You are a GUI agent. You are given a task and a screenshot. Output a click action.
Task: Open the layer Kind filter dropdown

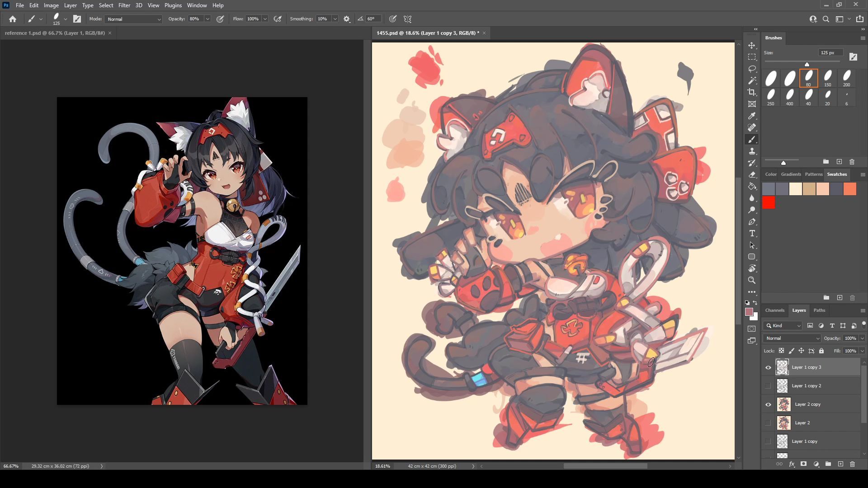pos(783,325)
